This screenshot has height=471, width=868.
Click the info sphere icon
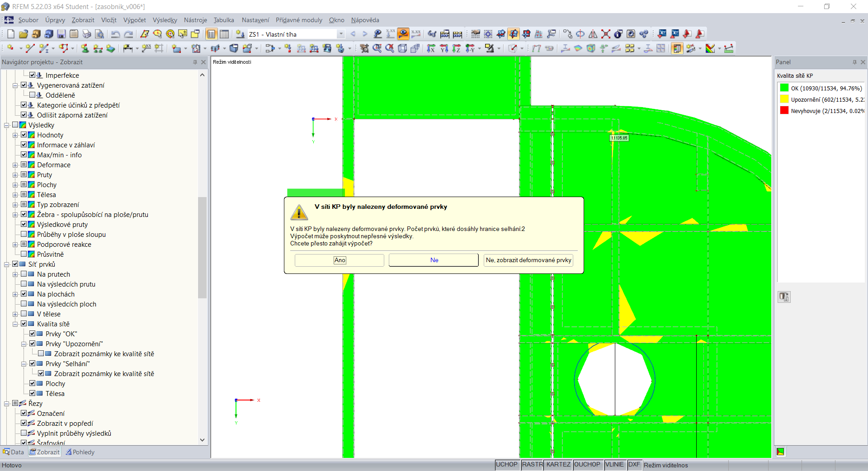618,34
